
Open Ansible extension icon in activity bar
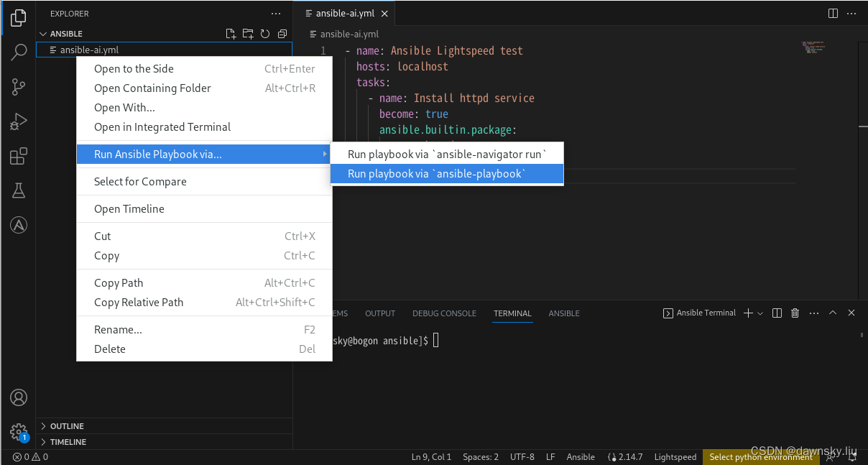[x=19, y=225]
